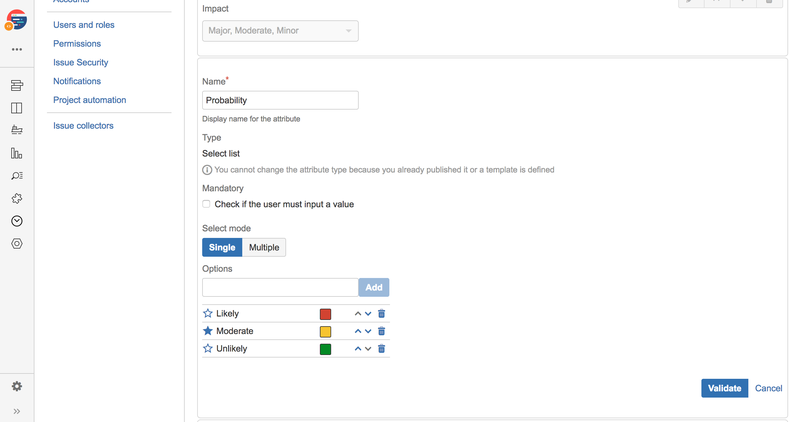The width and height of the screenshot is (800, 422).
Task: Click the trash icon for Unlikely option
Action: [381, 349]
